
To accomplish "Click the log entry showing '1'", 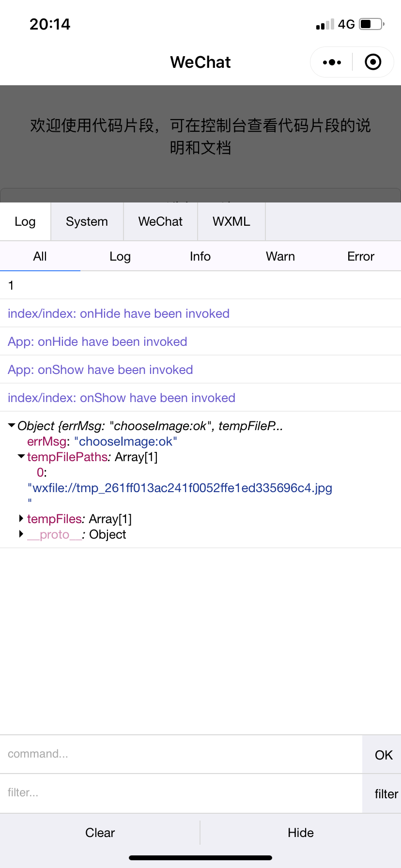I will 200,285.
